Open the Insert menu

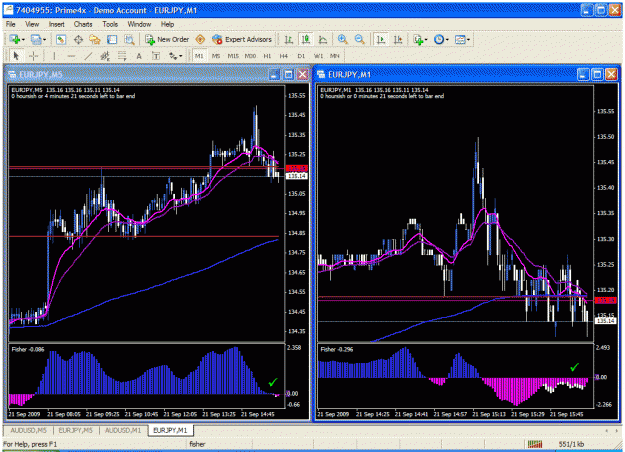(57, 24)
